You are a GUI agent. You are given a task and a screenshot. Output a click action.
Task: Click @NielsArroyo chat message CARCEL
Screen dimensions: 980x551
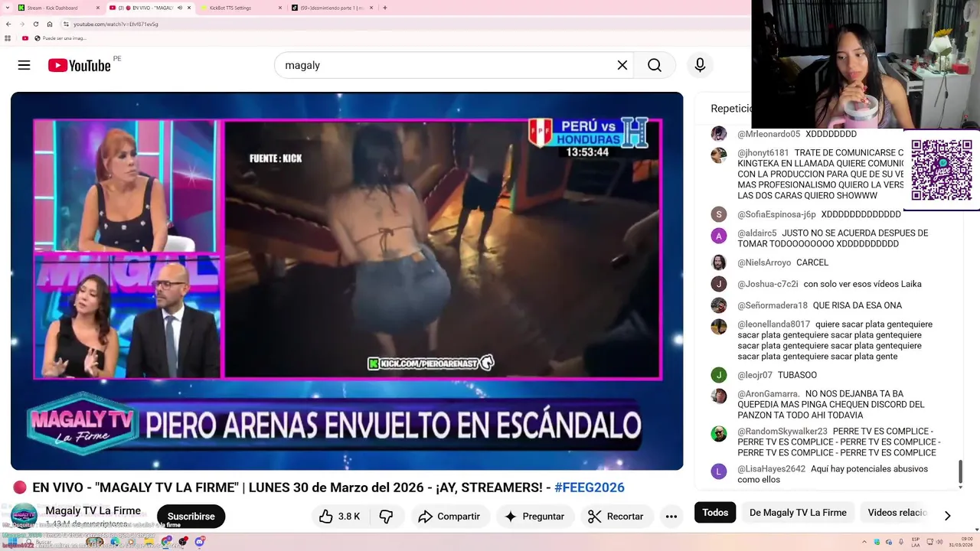point(812,262)
